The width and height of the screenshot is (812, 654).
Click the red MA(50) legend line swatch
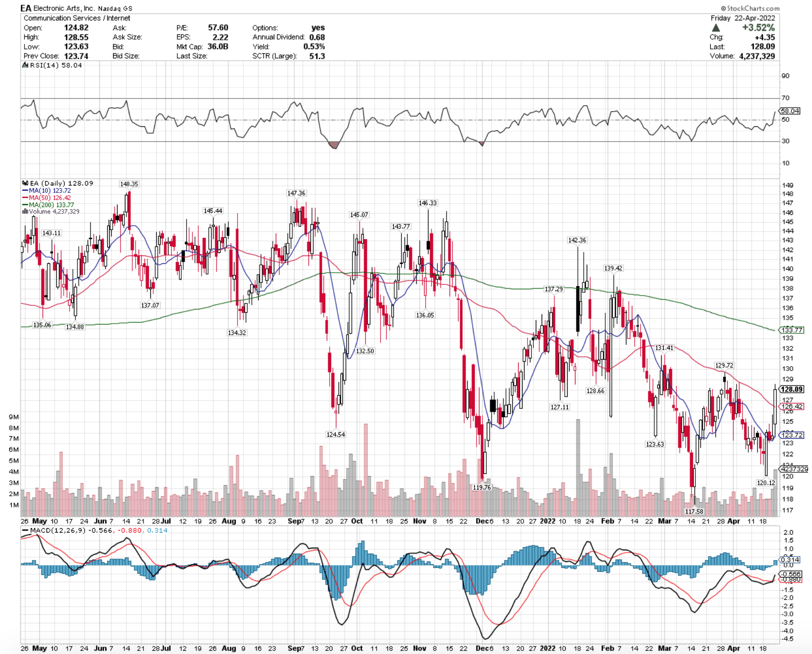[25, 198]
